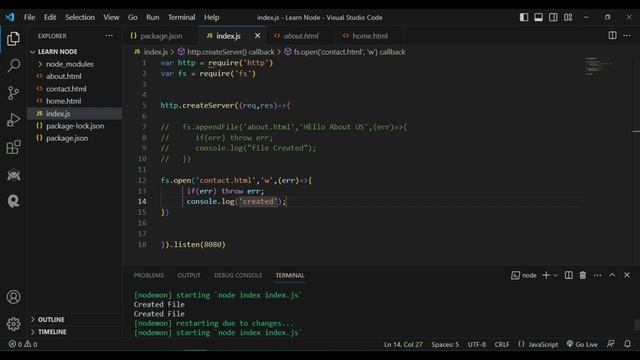This screenshot has height=360, width=640.
Task: Switch to the about.html editor tab
Action: coord(301,36)
